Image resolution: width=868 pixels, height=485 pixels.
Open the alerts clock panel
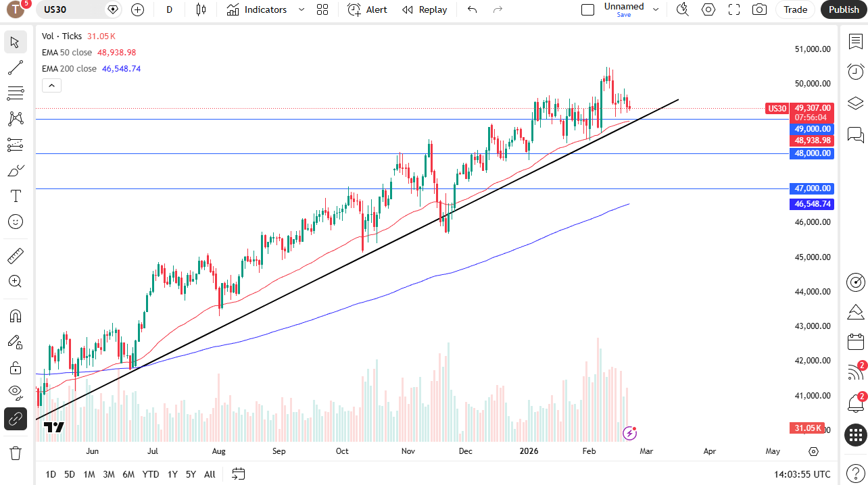(856, 72)
